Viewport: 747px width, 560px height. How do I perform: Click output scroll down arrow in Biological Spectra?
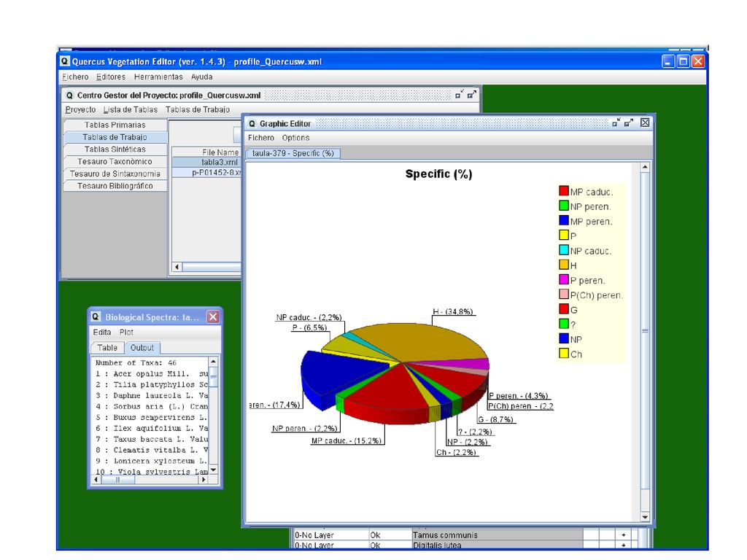[x=214, y=470]
